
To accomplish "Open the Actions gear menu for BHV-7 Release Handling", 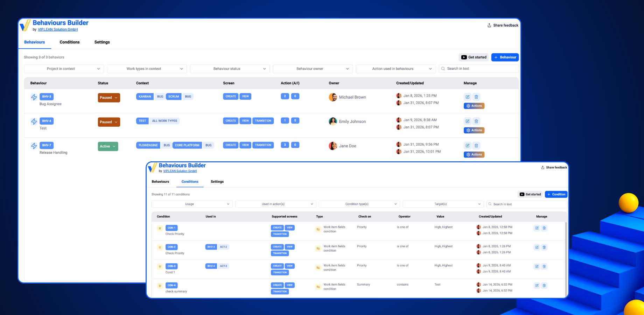I will tap(474, 154).
